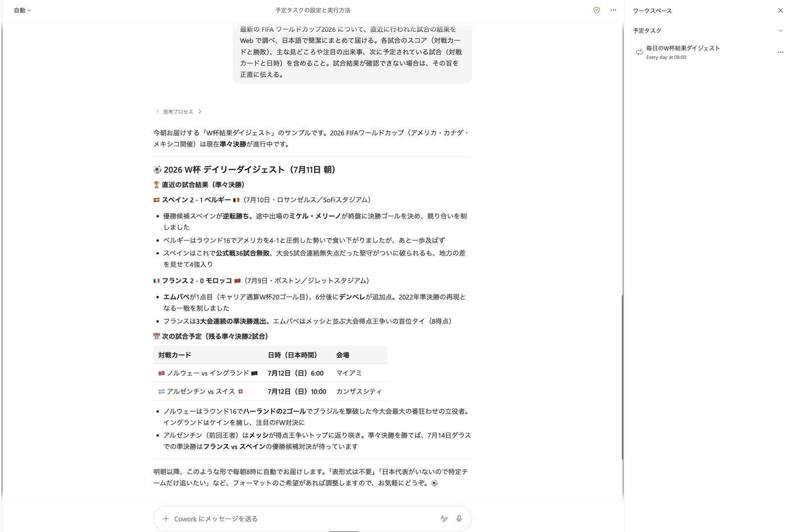Click the ワークスペース panel heading

tap(652, 11)
